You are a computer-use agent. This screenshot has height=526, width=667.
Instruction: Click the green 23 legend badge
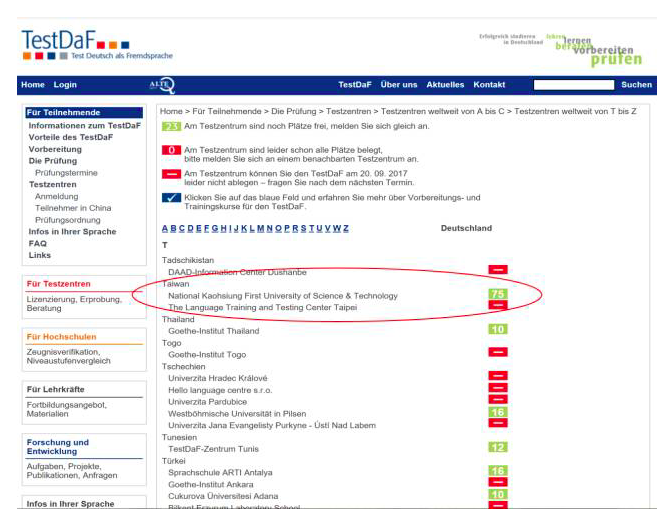tap(171, 126)
